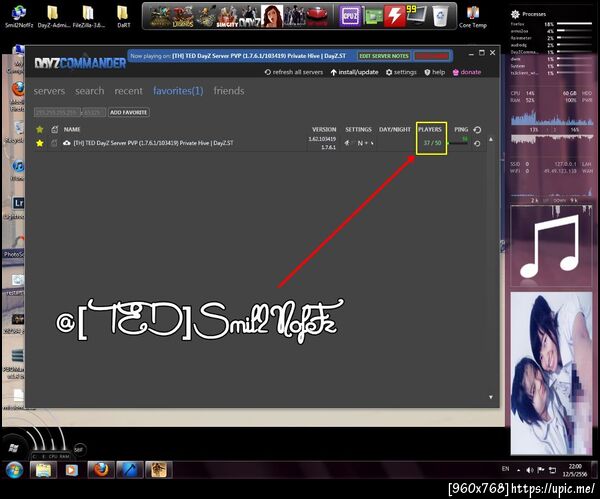Refresh the TED DayZ server row
The height and width of the screenshot is (499, 600).
click(477, 144)
